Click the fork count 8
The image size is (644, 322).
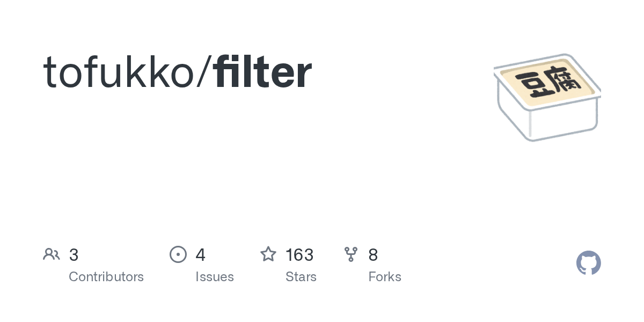pyautogui.click(x=373, y=255)
